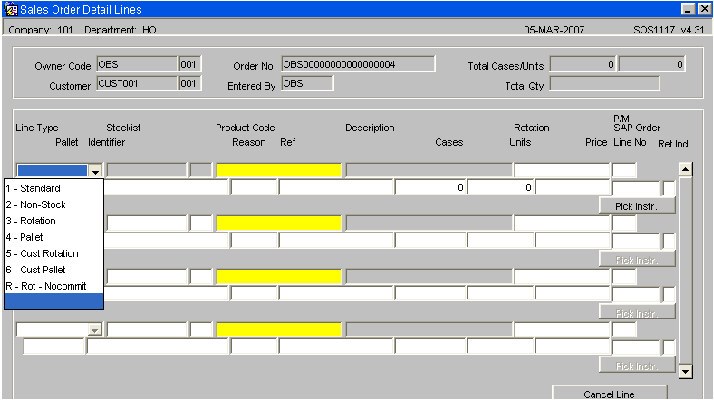Toggle the last line's Ret Ind checkbox
The width and height of the screenshot is (714, 400).
click(668, 347)
